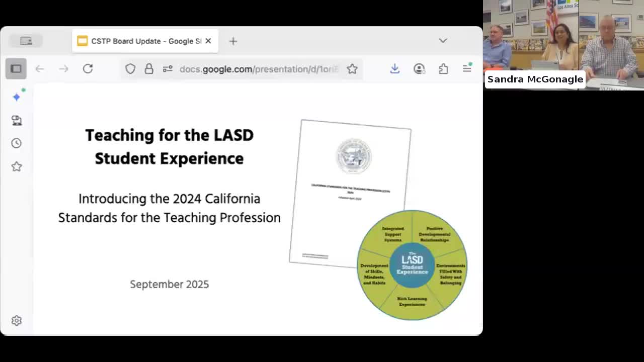This screenshot has height=362, width=644.
Task: Open browsing history via the clock sidebar icon
Action: click(x=16, y=143)
